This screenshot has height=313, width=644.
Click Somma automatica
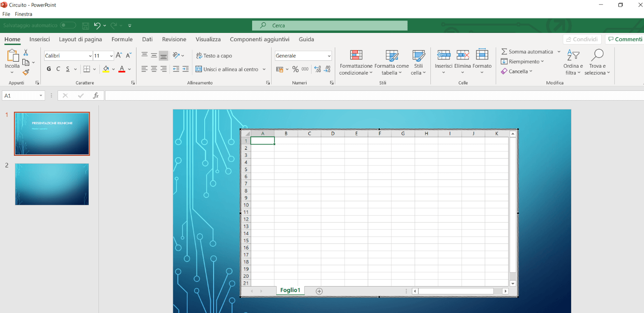coord(527,51)
